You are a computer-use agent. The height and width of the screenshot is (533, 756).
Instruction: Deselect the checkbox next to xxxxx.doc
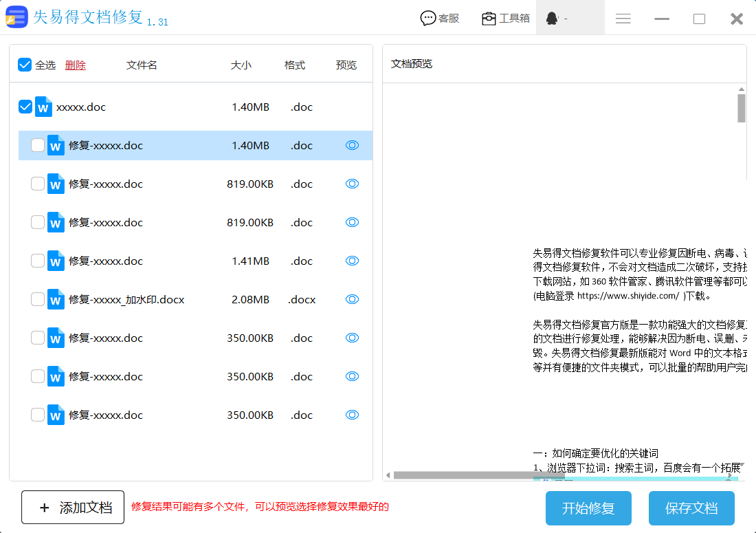coord(25,107)
